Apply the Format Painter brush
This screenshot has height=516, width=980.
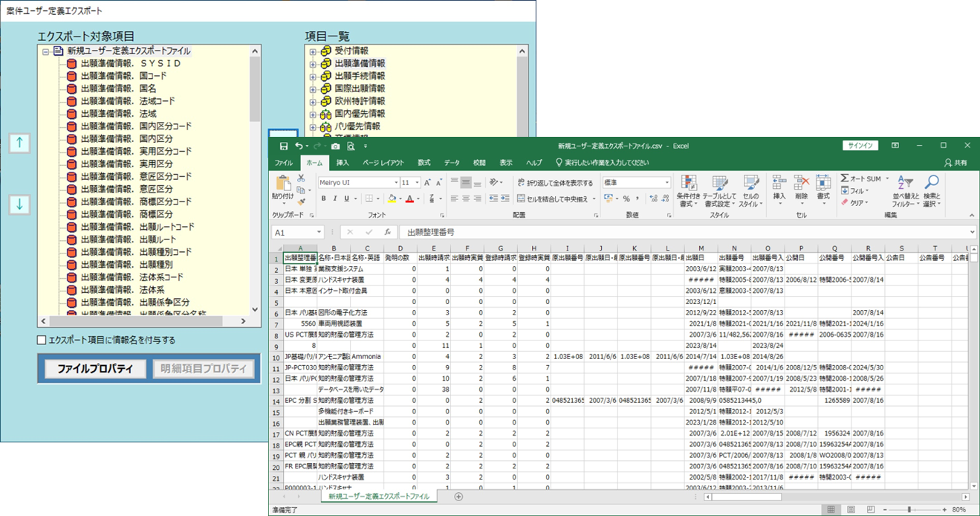(x=301, y=201)
